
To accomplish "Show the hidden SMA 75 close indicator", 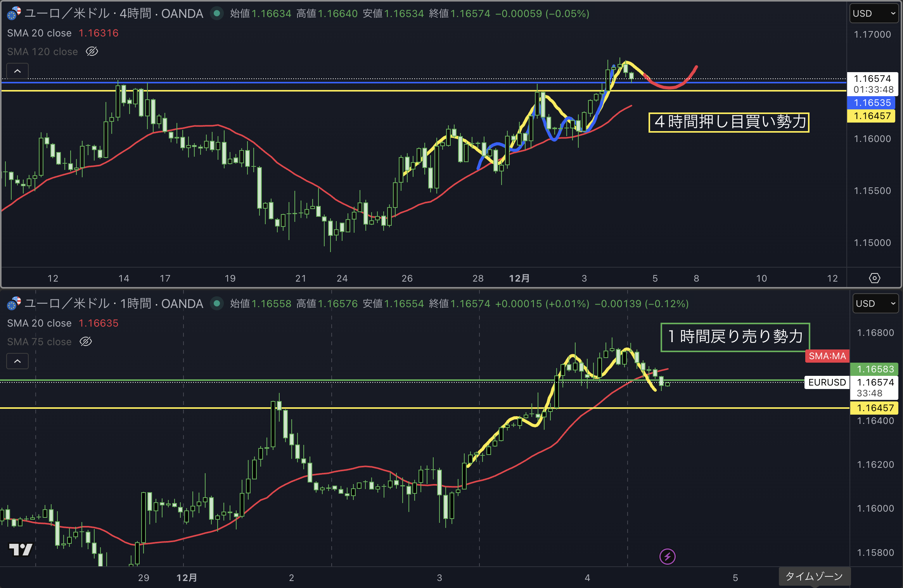I will pyautogui.click(x=86, y=341).
